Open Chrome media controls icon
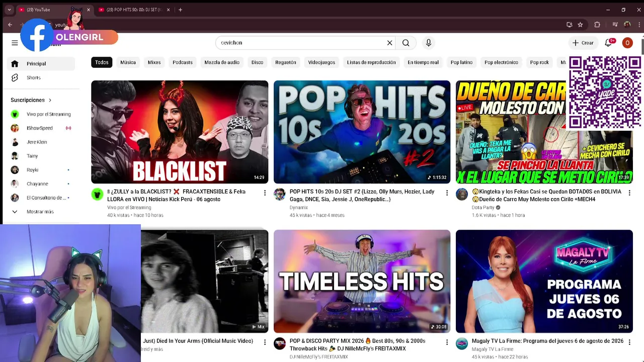This screenshot has width=644, height=362. [615, 25]
